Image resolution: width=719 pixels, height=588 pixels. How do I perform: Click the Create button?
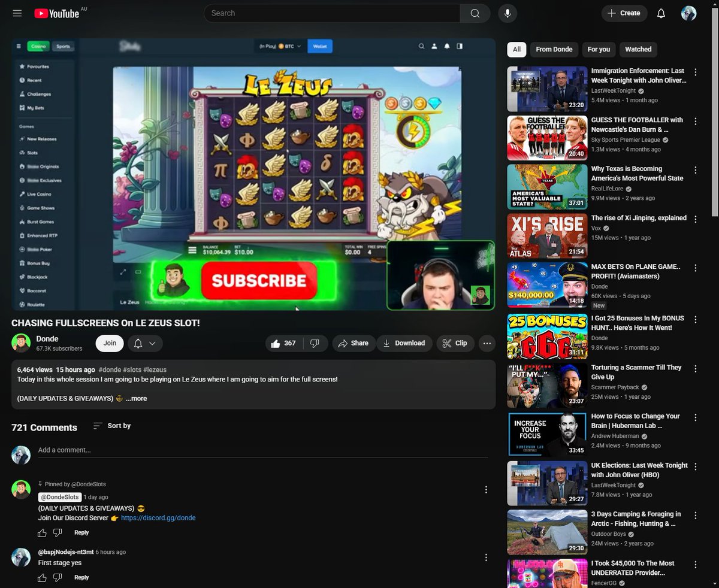coord(624,13)
